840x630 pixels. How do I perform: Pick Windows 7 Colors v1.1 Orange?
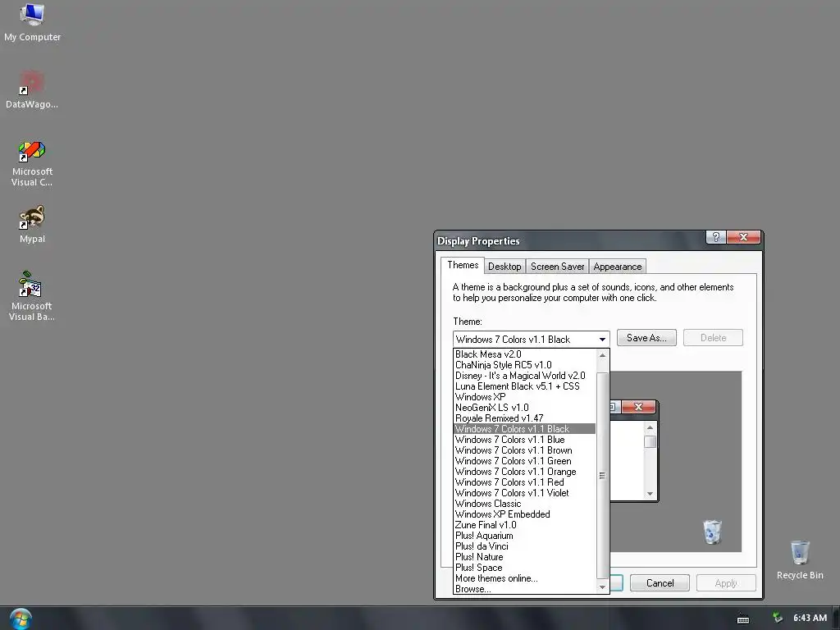524,472
